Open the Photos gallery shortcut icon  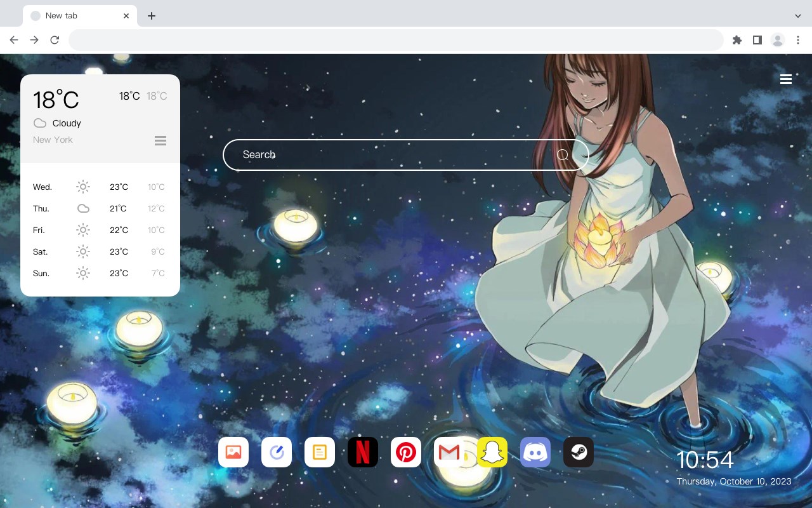click(233, 452)
